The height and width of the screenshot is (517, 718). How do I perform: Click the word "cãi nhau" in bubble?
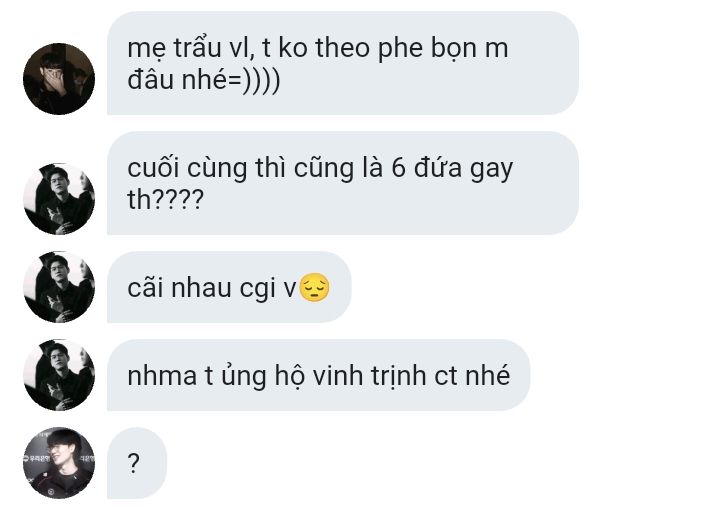180,288
